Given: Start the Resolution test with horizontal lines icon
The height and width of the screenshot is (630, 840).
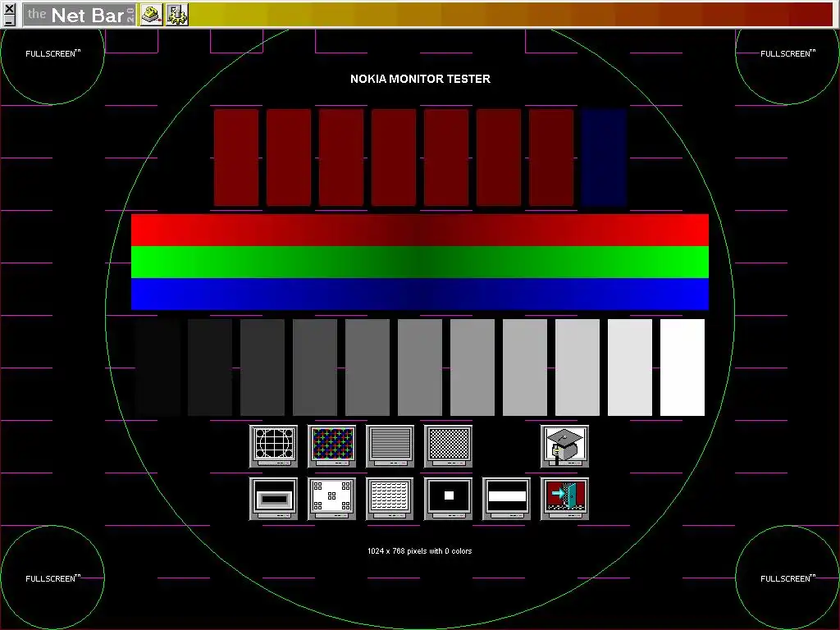Looking at the screenshot, I should [390, 445].
